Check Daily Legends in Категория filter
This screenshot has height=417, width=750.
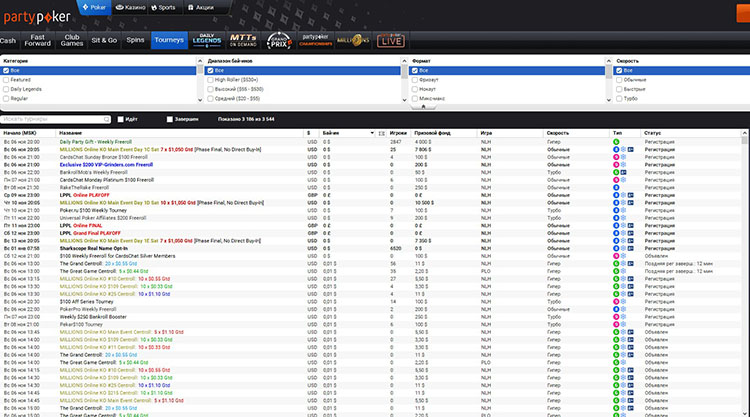(x=6, y=89)
